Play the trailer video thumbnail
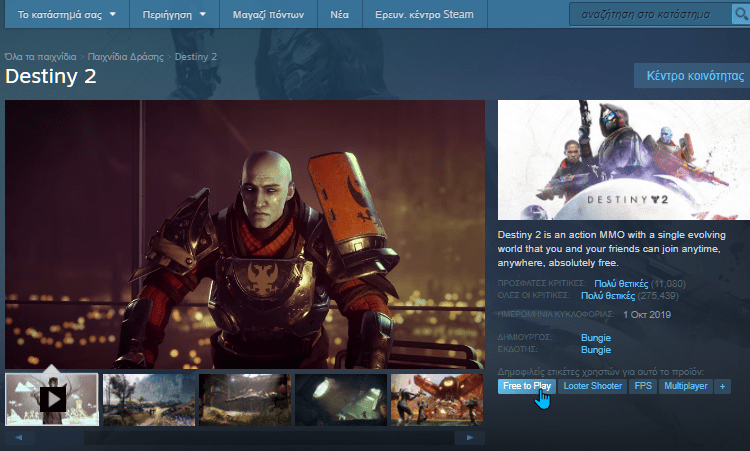Image resolution: width=750 pixels, height=451 pixels. [52, 399]
